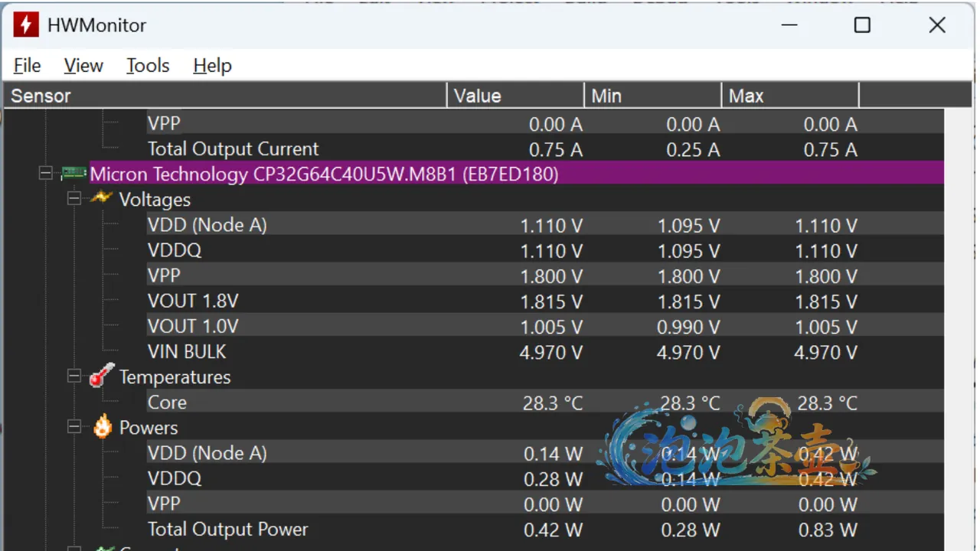Collapse the Temperatures section
Image resolution: width=980 pixels, height=551 pixels.
(73, 377)
